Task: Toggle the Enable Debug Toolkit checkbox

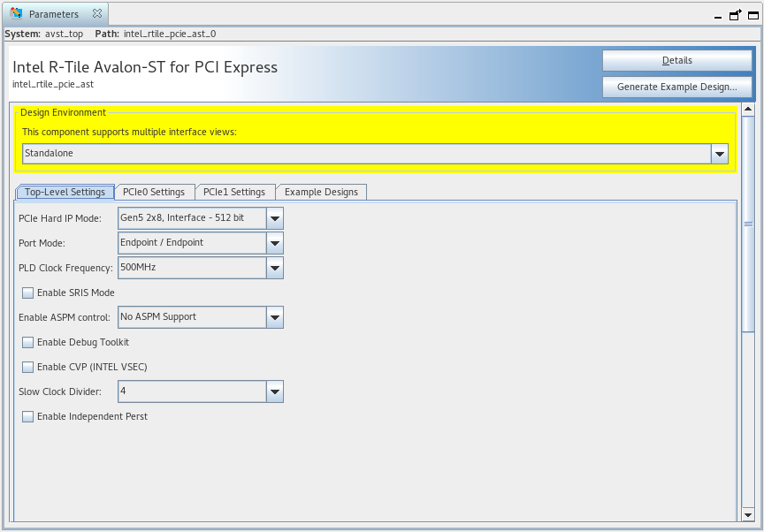Action: (27, 342)
